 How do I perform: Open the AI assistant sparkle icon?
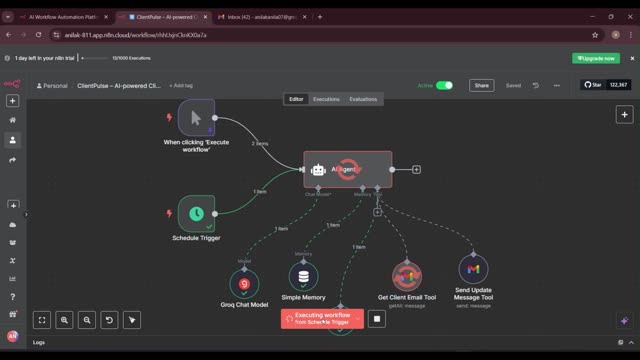(x=624, y=321)
